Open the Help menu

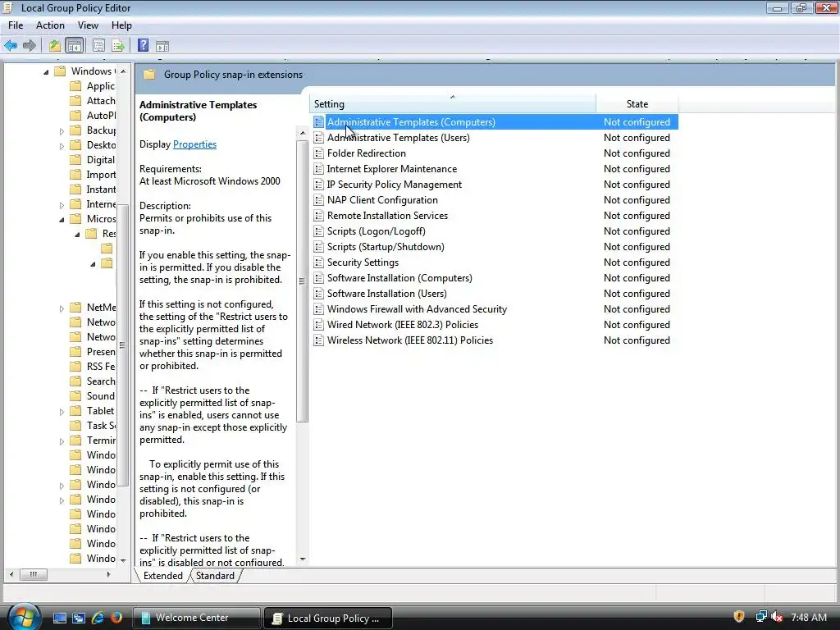point(121,25)
